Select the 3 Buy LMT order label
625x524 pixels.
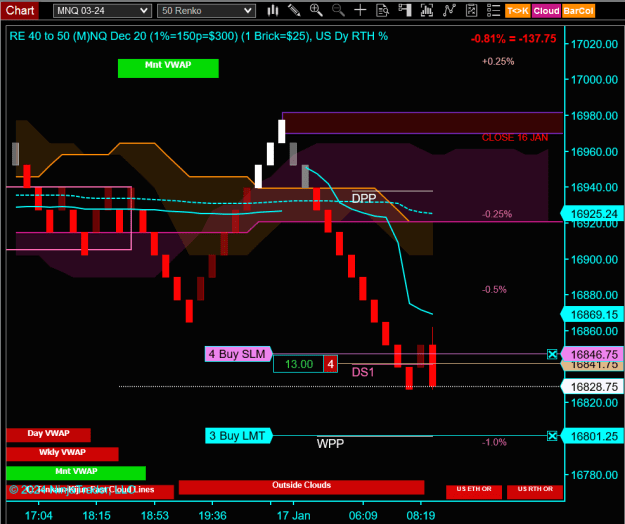click(238, 436)
